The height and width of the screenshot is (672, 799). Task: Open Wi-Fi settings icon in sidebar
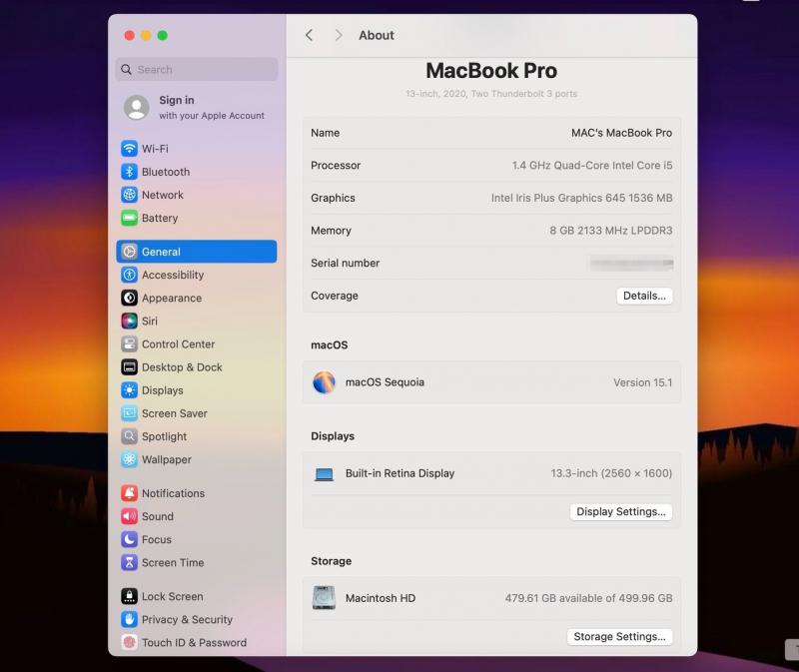[x=130, y=148]
